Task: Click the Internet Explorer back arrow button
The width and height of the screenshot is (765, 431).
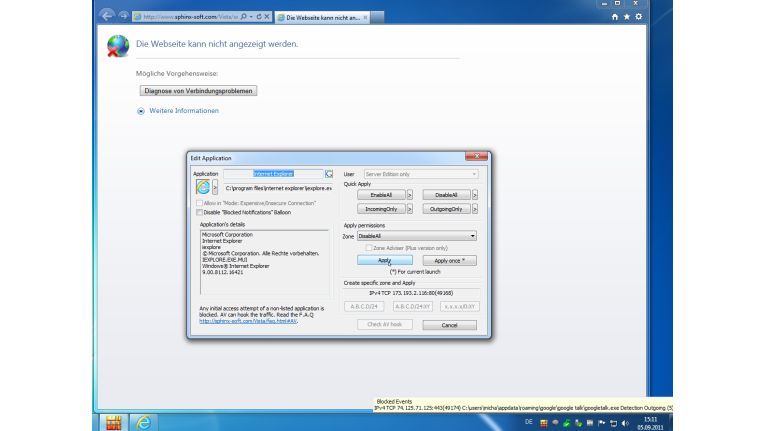Action: 108,16
